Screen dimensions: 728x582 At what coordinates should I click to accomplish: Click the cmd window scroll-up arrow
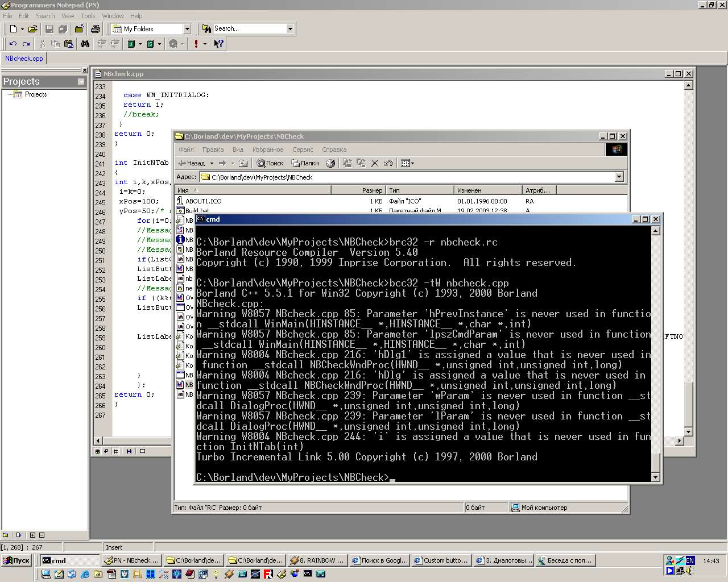click(655, 231)
